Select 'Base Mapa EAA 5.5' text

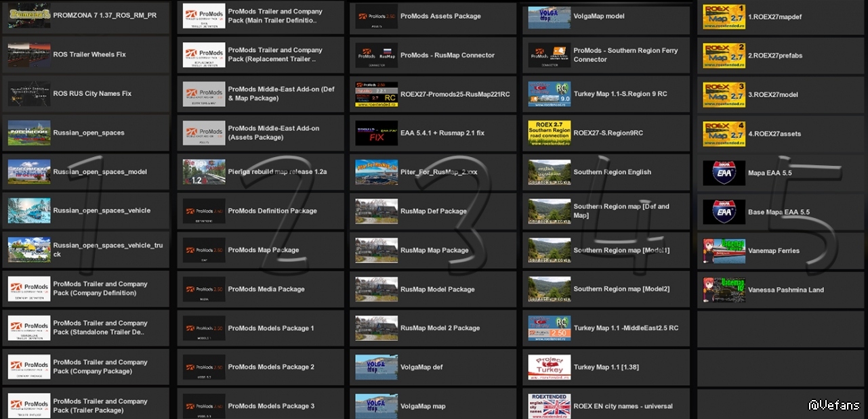(779, 212)
